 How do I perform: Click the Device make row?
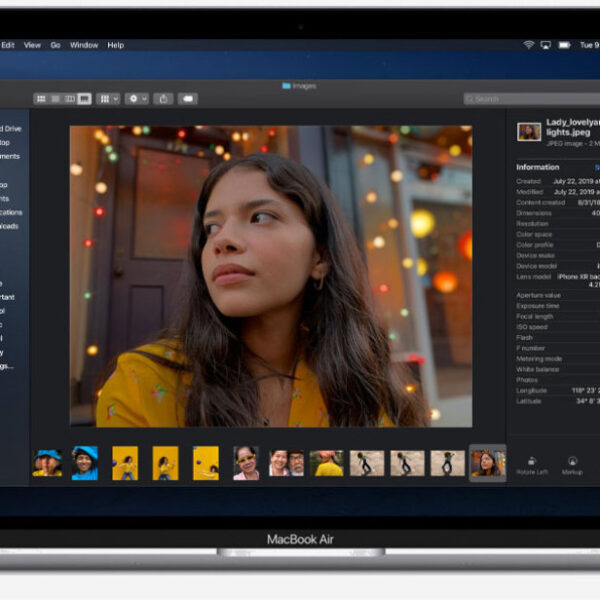pos(558,256)
